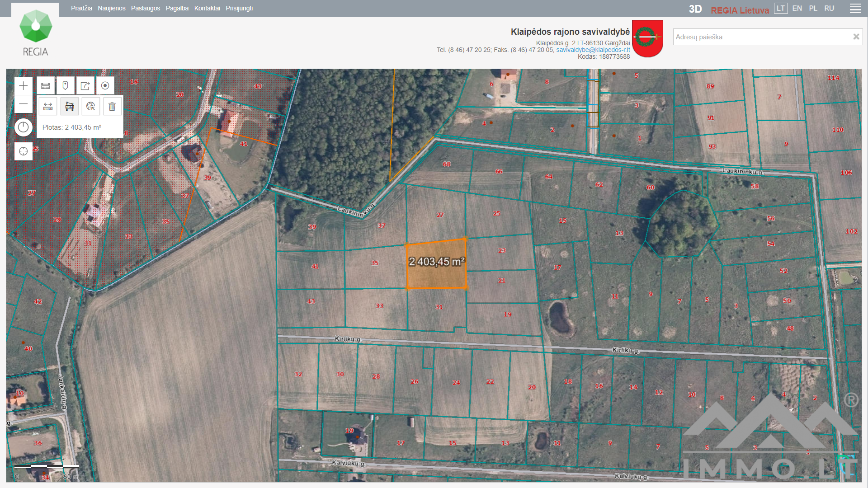Zoom out of the map
This screenshot has width=868, height=488.
[24, 104]
